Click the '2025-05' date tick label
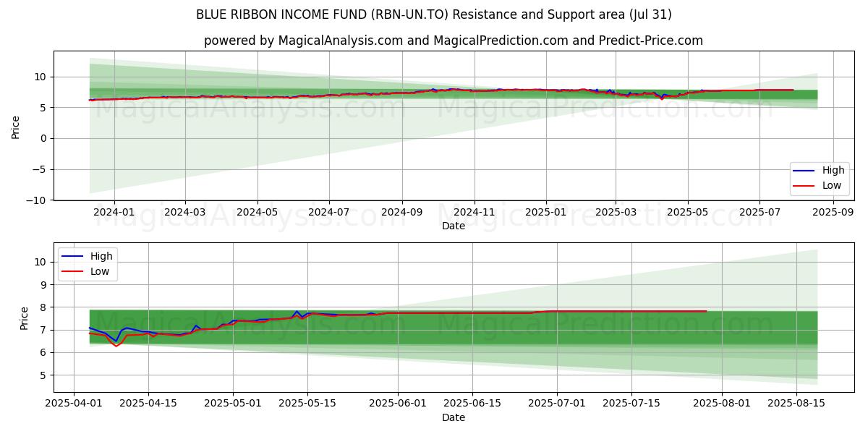 point(688,212)
